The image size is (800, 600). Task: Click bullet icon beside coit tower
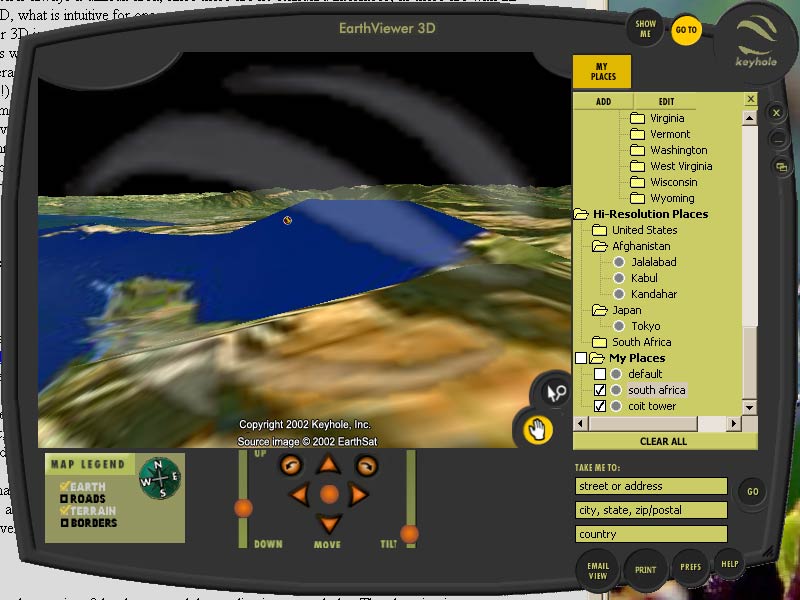[616, 406]
